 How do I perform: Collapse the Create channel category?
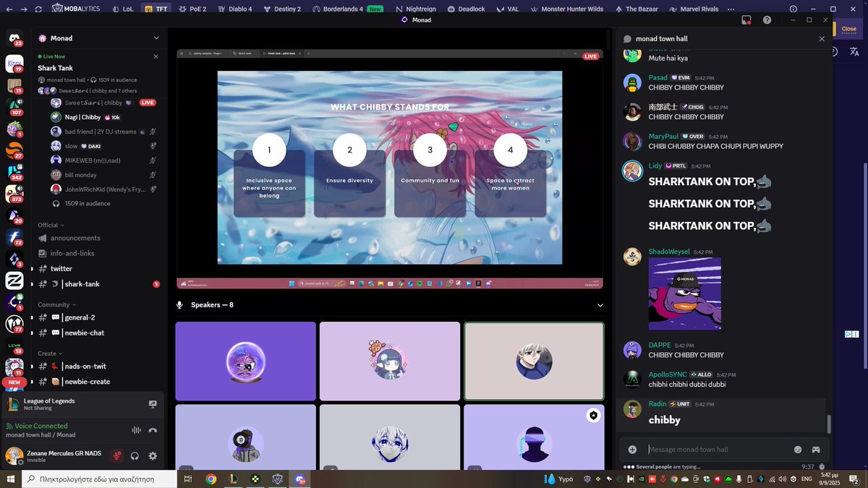[x=50, y=354]
